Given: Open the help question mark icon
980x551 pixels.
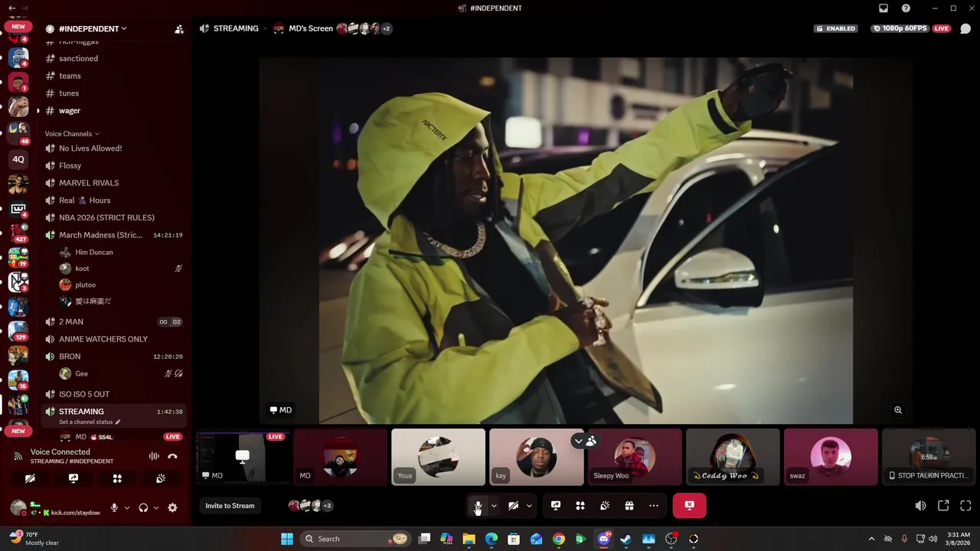Looking at the screenshot, I should click(x=906, y=8).
